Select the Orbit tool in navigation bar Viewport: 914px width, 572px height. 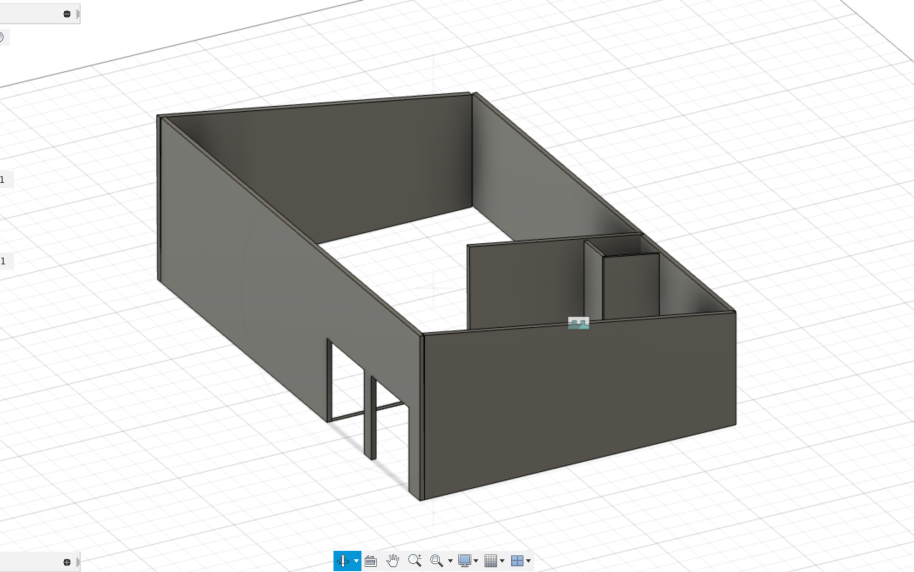(x=343, y=561)
